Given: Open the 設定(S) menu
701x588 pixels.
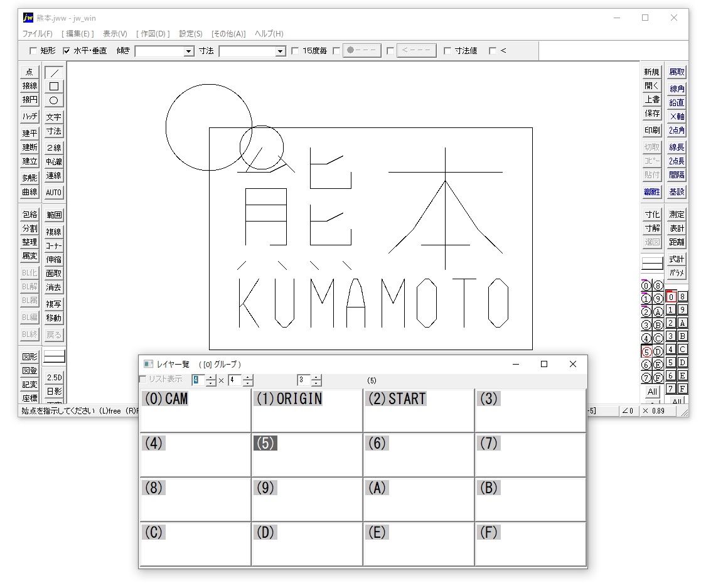Looking at the screenshot, I should click(x=191, y=34).
